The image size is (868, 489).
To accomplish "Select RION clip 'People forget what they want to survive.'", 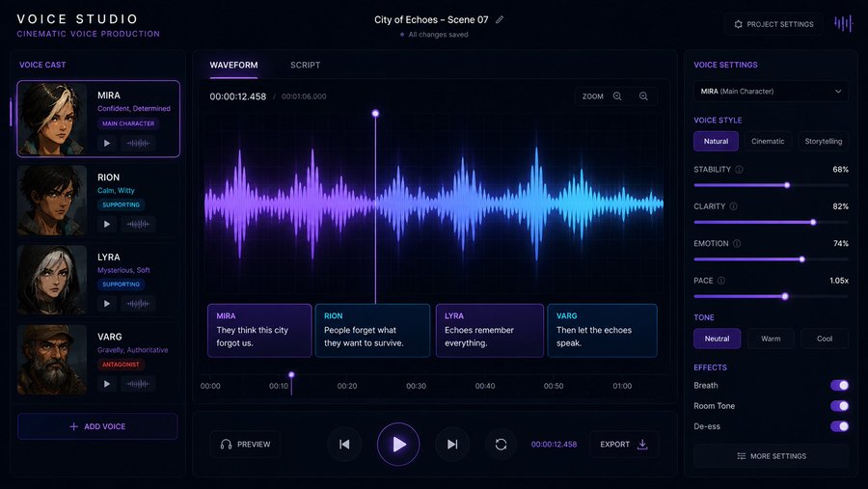I will [x=372, y=331].
